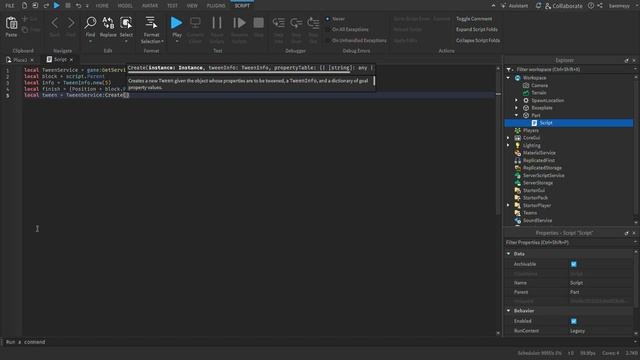Click the quick-access Play icon in title bar

(57, 5)
